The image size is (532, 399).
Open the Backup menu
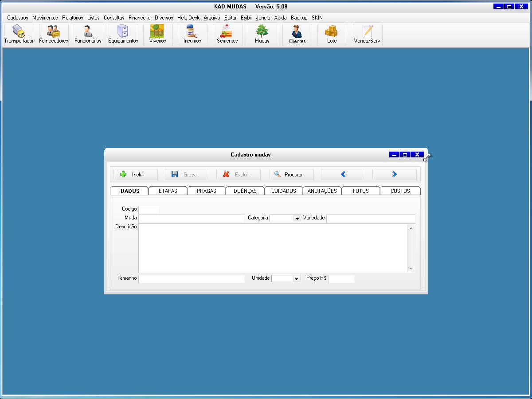299,18
